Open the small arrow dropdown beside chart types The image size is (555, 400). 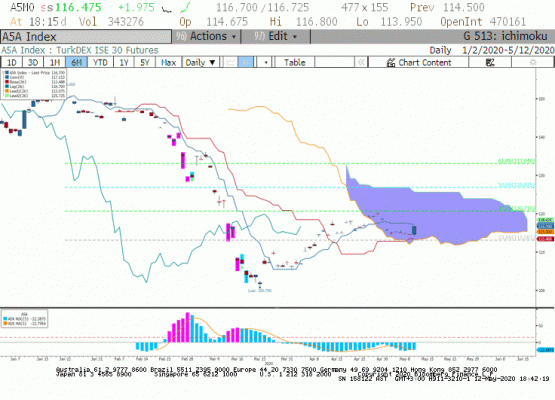pyautogui.click(x=265, y=63)
